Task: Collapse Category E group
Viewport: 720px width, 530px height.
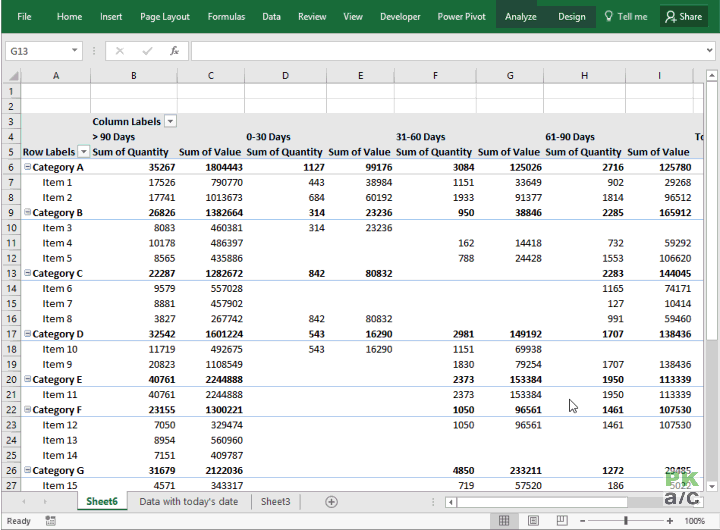Action: click(x=28, y=379)
